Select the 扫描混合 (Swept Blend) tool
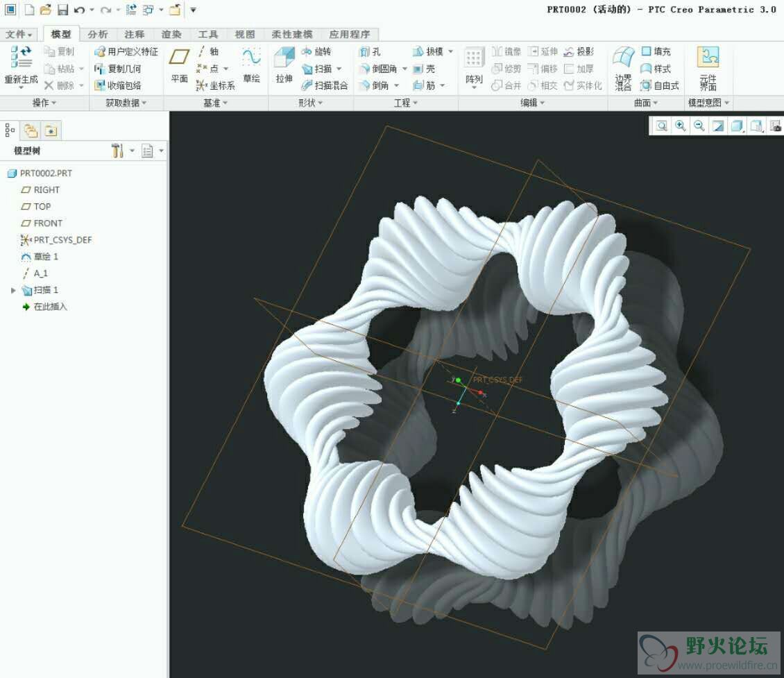Screen dimensions: 784x678 pyautogui.click(x=325, y=85)
